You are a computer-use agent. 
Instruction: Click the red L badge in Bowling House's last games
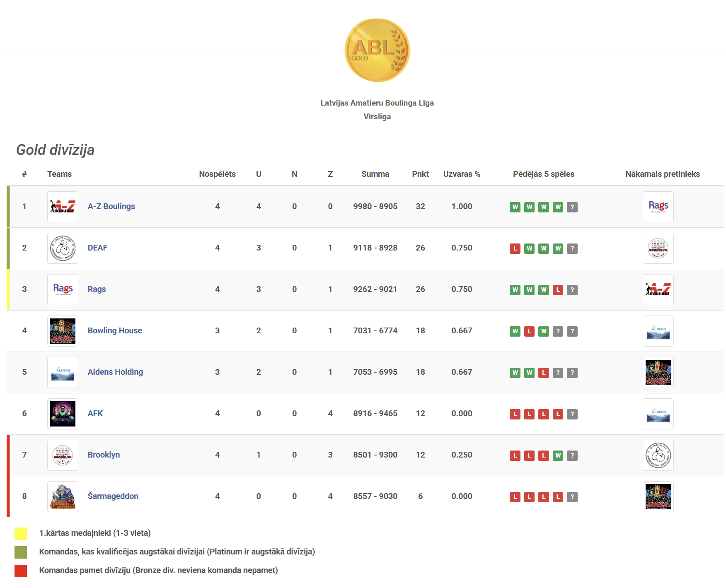529,331
